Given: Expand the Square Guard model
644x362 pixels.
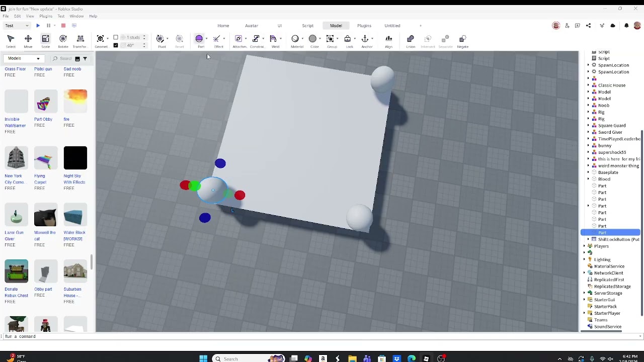Looking at the screenshot, I should (588, 126).
